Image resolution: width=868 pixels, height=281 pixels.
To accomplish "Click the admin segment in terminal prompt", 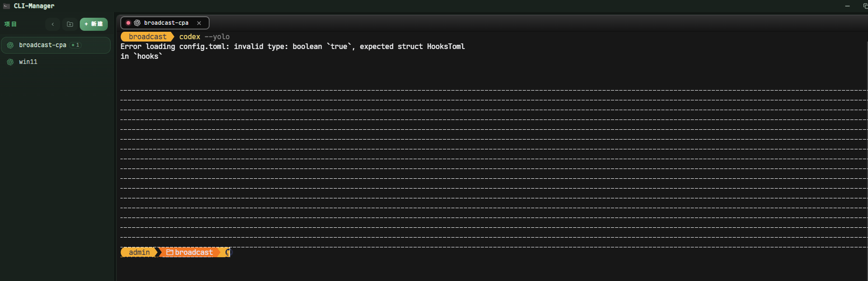I will coord(139,253).
